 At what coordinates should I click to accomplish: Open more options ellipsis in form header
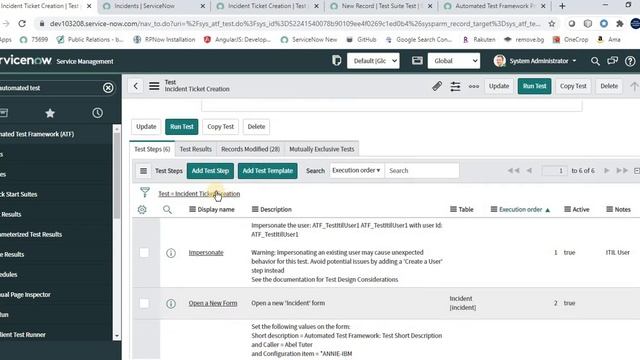coord(473,86)
